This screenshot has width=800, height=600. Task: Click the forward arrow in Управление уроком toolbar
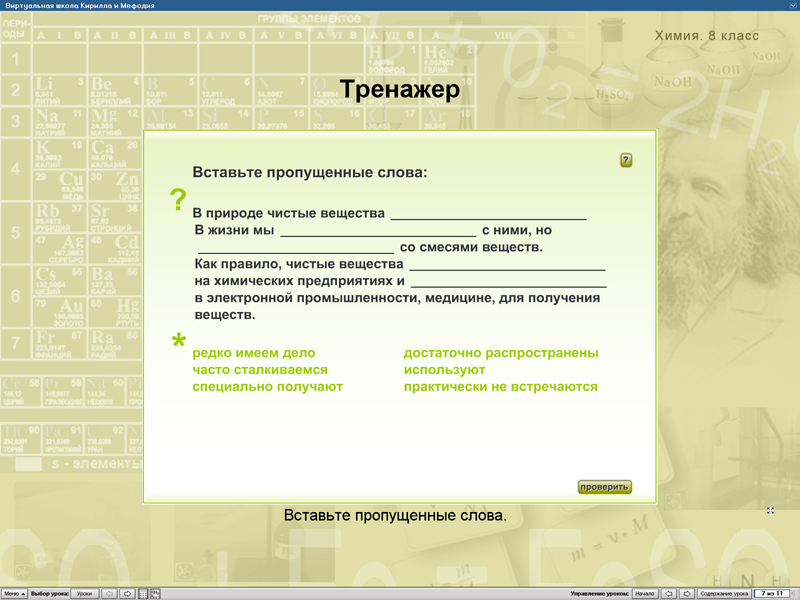[686, 592]
